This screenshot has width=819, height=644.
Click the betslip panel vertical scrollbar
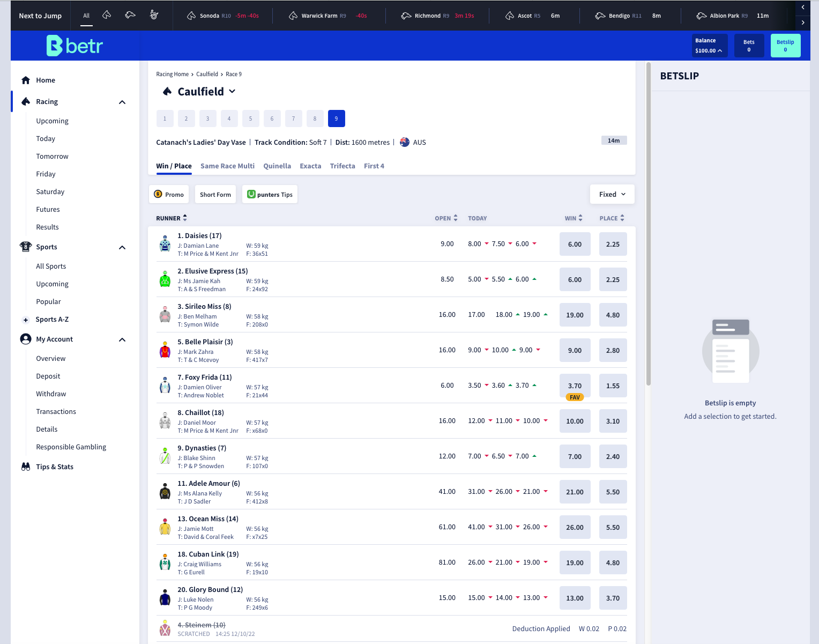click(x=649, y=224)
